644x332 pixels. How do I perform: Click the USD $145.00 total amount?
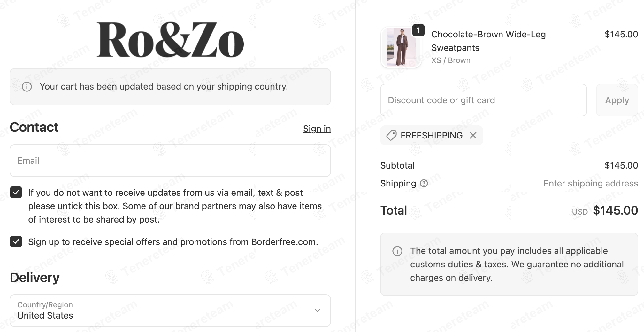[615, 211]
